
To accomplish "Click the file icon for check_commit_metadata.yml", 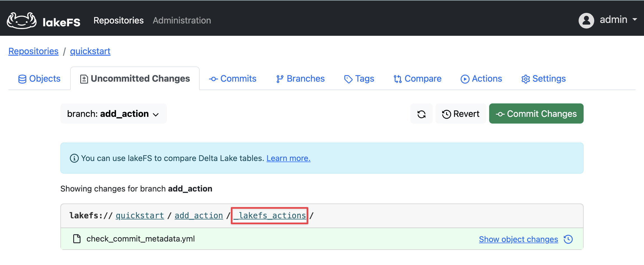I will click(x=76, y=239).
